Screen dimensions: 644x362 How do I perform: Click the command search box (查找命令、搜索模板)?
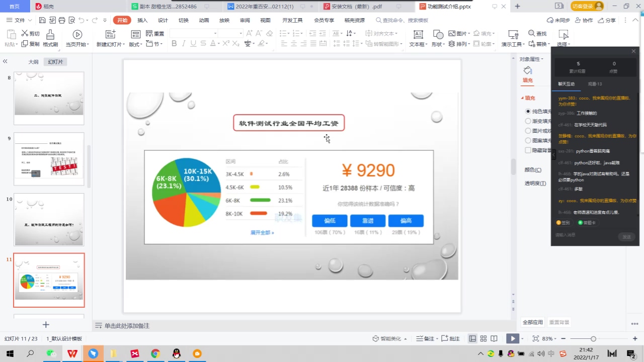(402, 20)
